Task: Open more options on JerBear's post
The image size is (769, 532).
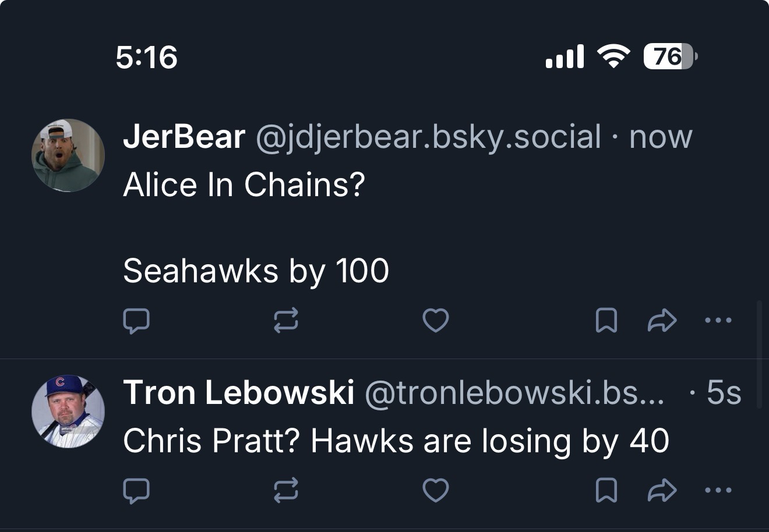Action: (718, 320)
